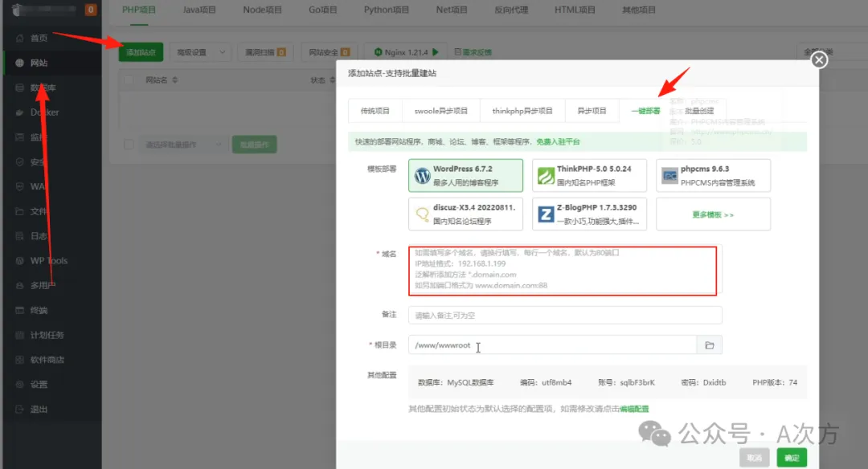Screen dimensions: 868x469
Task: Click the 设置 settings icon in sidebar
Action: point(20,385)
